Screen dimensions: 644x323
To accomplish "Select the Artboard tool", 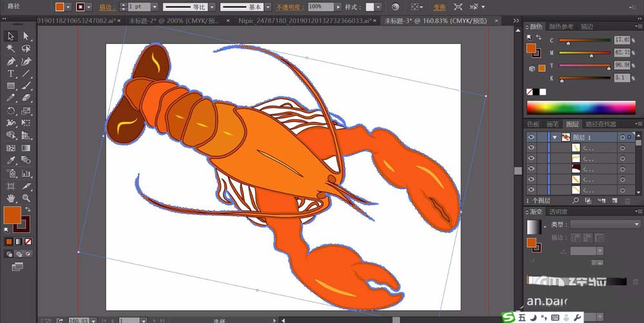I will pos(11,186).
